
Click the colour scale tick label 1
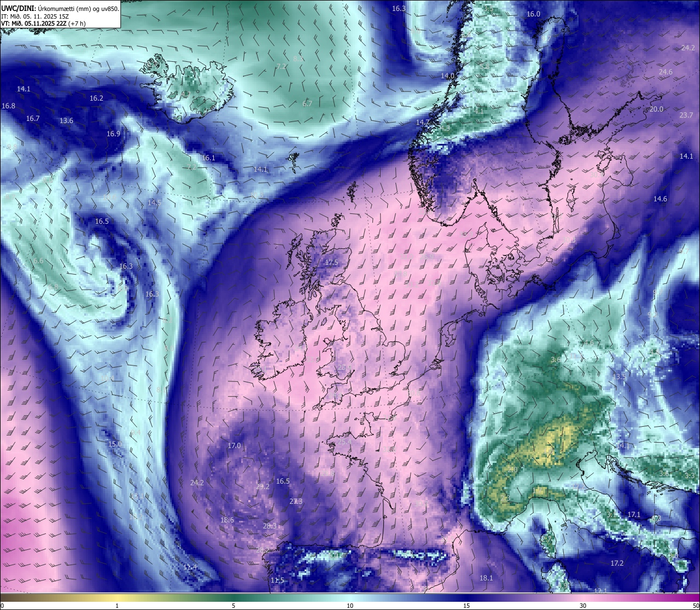(117, 606)
